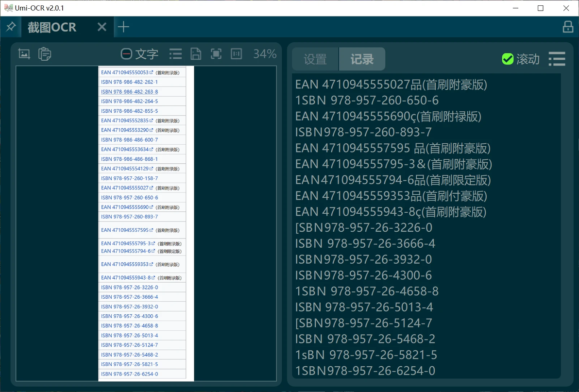
Task: Click ISBN 978-986-482-263-8 in preview image
Action: click(x=129, y=91)
